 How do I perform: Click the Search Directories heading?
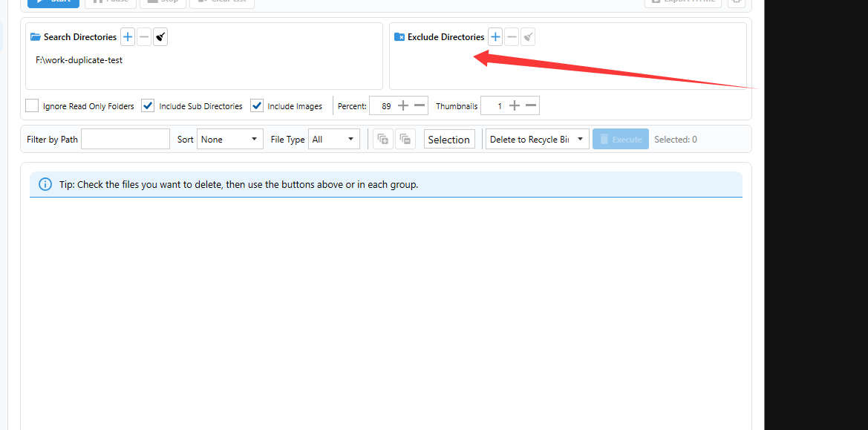[80, 37]
